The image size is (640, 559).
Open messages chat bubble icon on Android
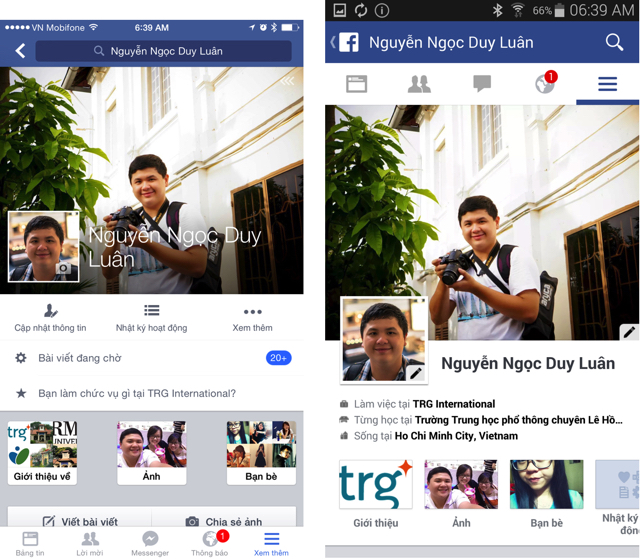pos(482,84)
